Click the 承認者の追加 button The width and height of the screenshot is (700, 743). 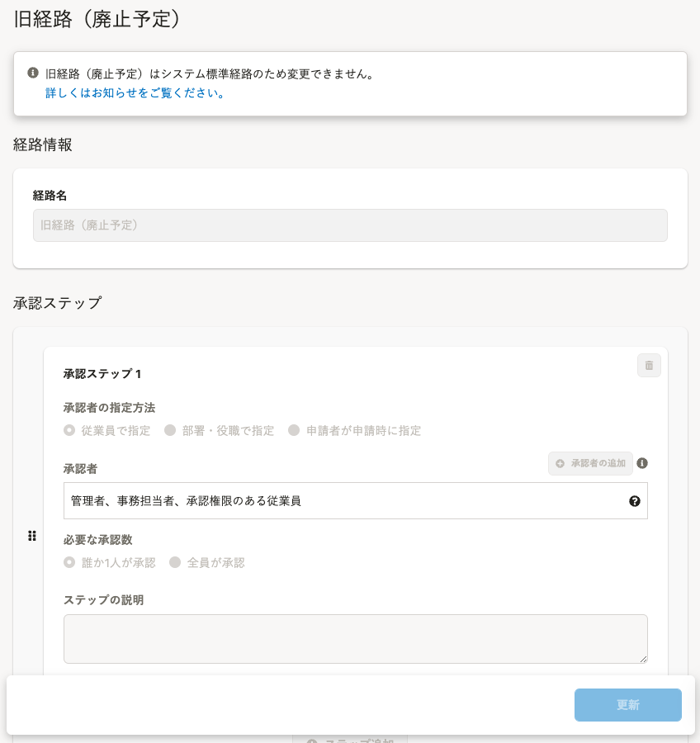[x=590, y=463]
